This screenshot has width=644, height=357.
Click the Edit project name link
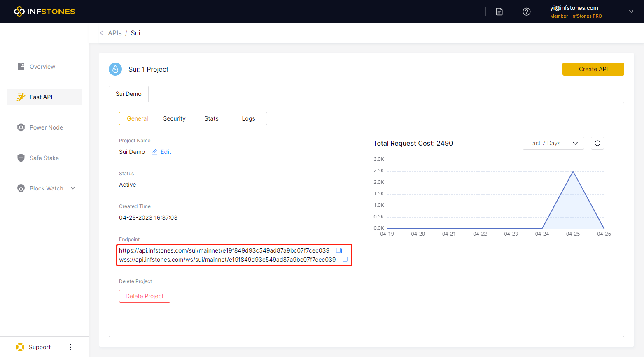pyautogui.click(x=166, y=152)
